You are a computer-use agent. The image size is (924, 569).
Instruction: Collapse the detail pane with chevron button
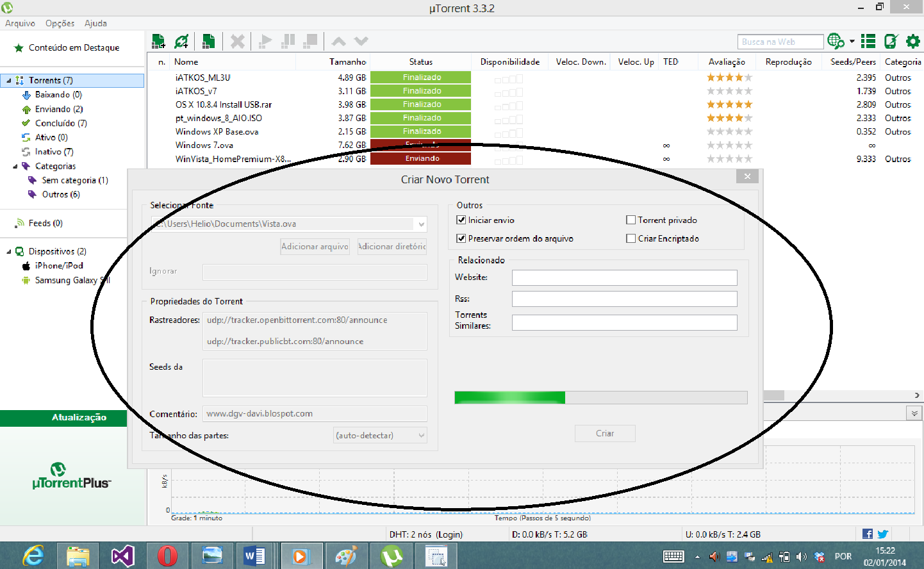[914, 413]
